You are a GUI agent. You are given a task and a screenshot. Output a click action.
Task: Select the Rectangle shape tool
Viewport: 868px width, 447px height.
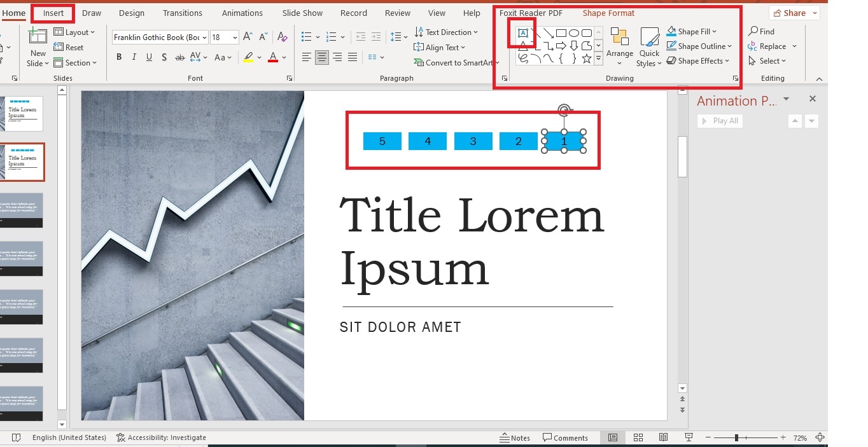[563, 32]
